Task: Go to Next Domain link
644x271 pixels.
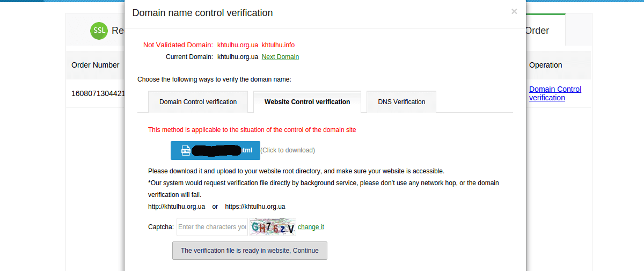Action: [280, 57]
